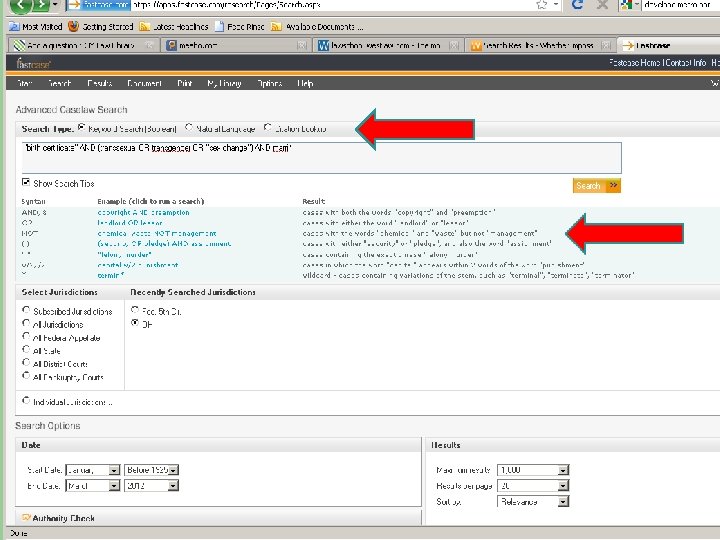Viewport: 720px width, 540px height.
Task: Switch to the Fastcase browser tab
Action: point(668,45)
